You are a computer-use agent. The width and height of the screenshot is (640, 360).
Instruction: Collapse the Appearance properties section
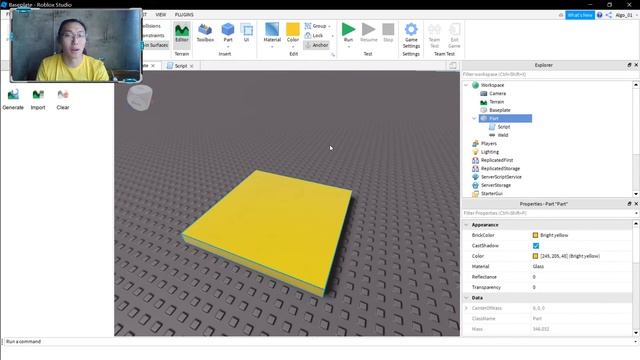pos(466,225)
